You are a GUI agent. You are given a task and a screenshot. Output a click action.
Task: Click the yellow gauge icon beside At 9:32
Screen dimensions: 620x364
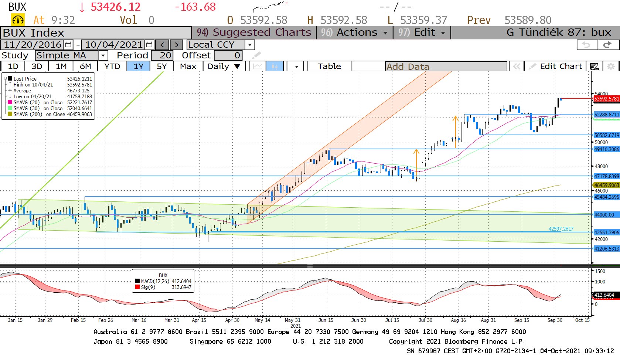(18, 20)
